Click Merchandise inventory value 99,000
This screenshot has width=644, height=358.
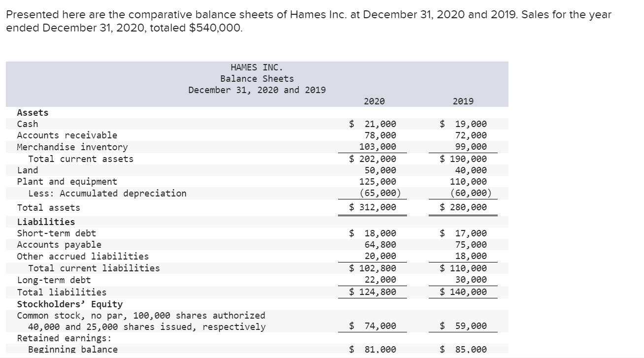click(471, 147)
